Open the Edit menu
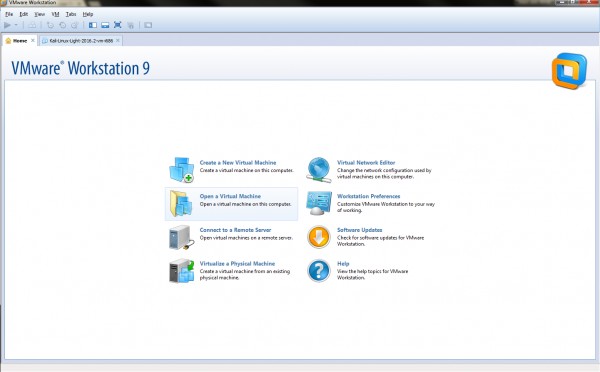600x372 pixels. point(24,14)
